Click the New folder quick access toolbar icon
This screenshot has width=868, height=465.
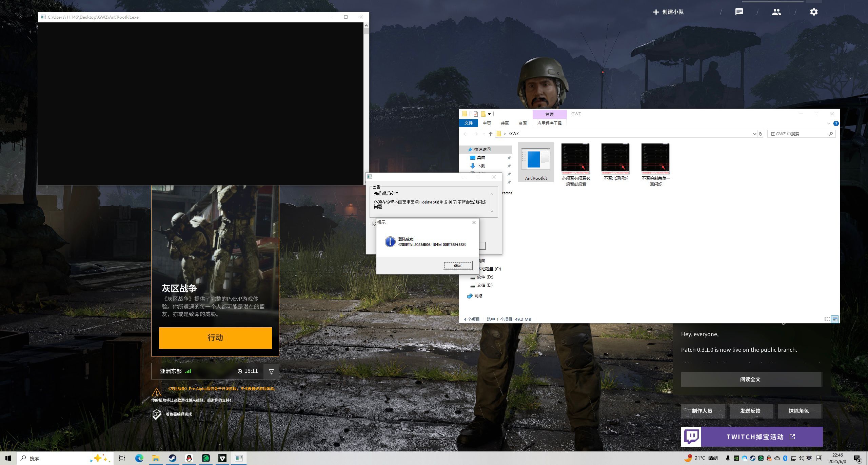tap(483, 114)
